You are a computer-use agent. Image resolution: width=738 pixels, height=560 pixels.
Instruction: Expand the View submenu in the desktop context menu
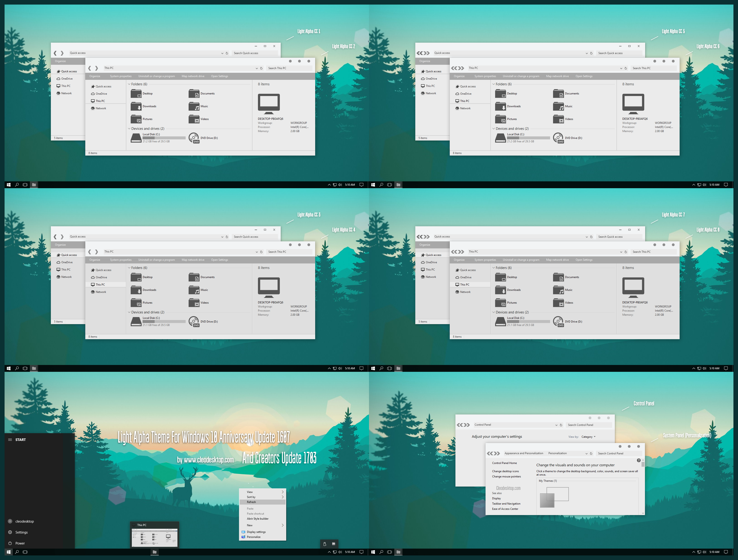[x=262, y=492]
